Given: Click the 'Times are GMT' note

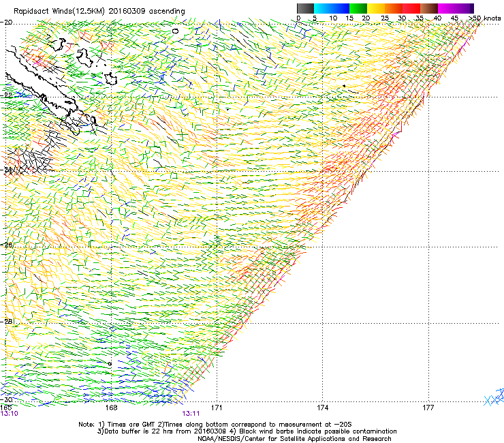Looking at the screenshot, I should (131, 425).
